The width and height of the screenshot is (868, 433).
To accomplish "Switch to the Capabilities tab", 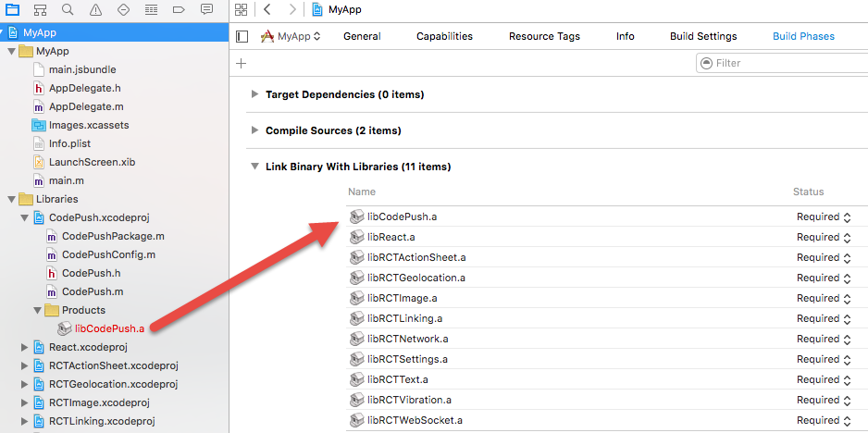I will click(x=444, y=36).
